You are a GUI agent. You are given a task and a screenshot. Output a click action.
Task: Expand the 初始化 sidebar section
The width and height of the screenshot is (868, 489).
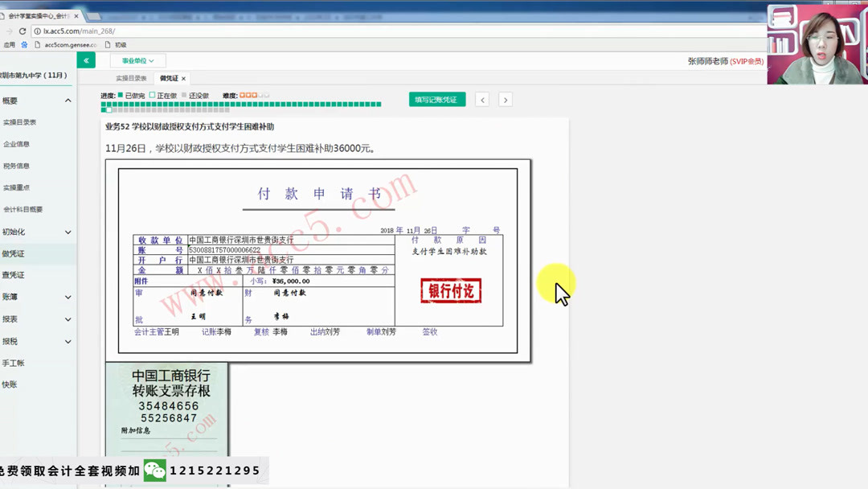click(x=36, y=230)
